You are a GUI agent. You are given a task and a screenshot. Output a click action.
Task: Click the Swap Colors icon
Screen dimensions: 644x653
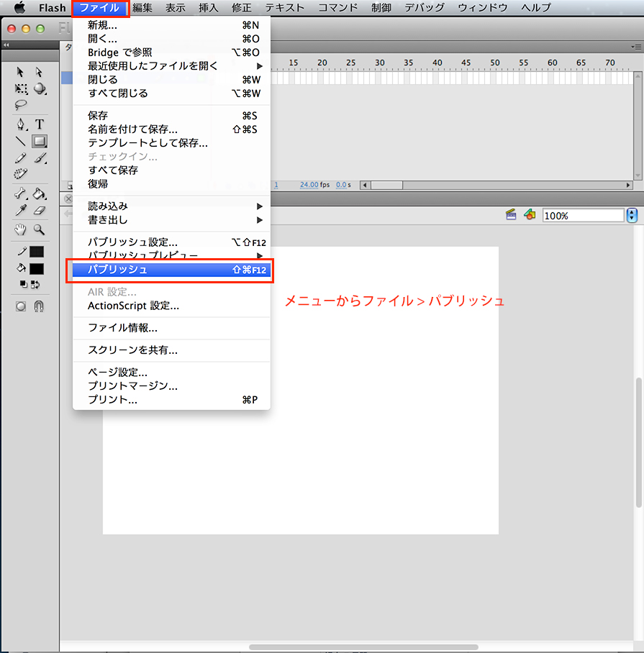pos(35,284)
